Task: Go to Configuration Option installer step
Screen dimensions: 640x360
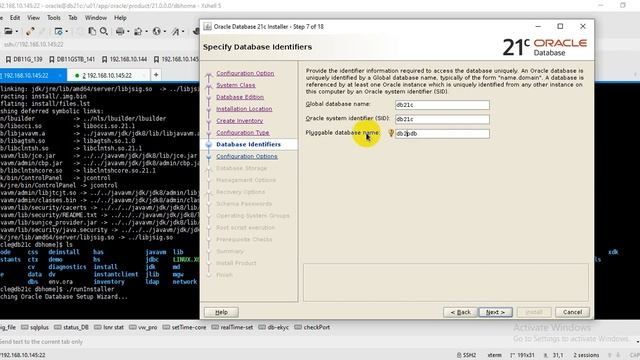Action: tap(245, 73)
